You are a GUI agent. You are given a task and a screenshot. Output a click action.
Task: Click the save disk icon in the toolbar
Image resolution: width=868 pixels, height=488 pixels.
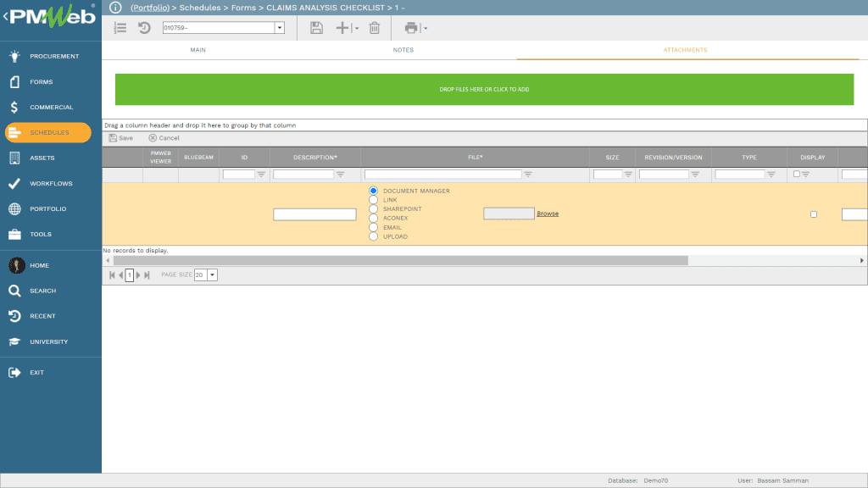[x=316, y=28]
